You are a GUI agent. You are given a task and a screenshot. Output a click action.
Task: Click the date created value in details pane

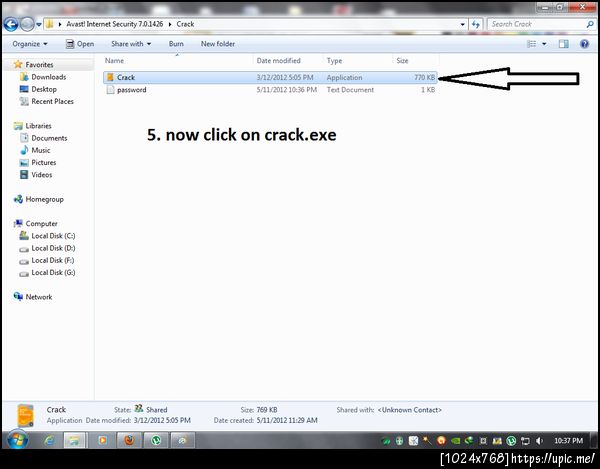[x=287, y=420]
